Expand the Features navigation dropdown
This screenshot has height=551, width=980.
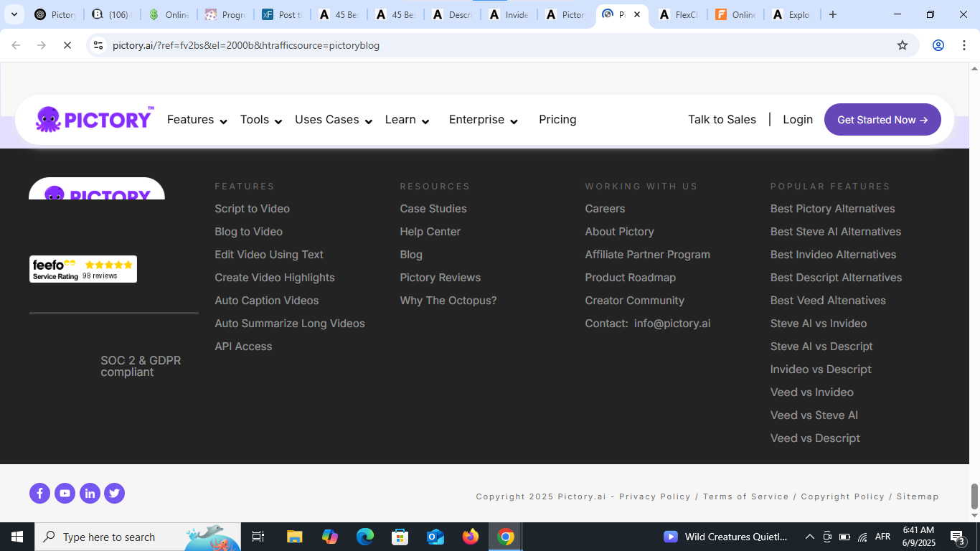(197, 120)
